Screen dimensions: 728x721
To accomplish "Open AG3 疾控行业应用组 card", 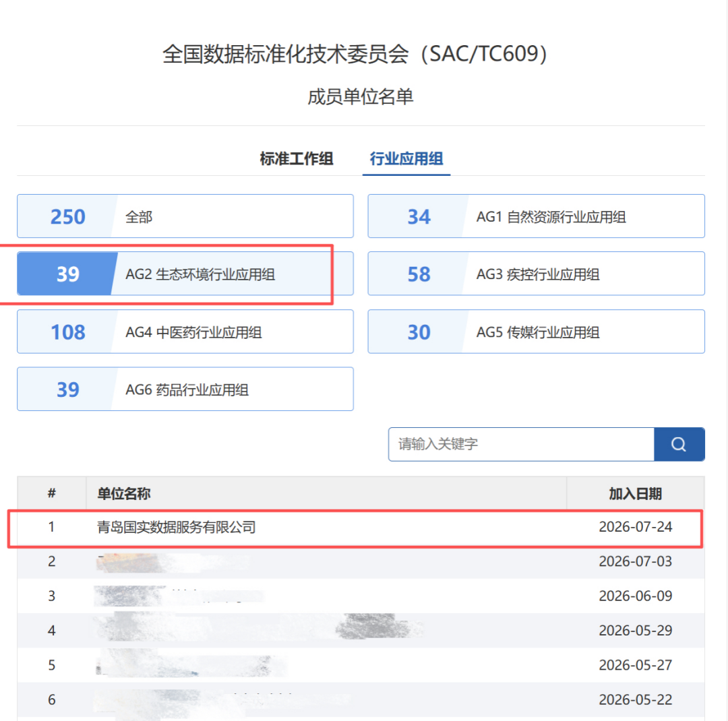I will tap(537, 274).
